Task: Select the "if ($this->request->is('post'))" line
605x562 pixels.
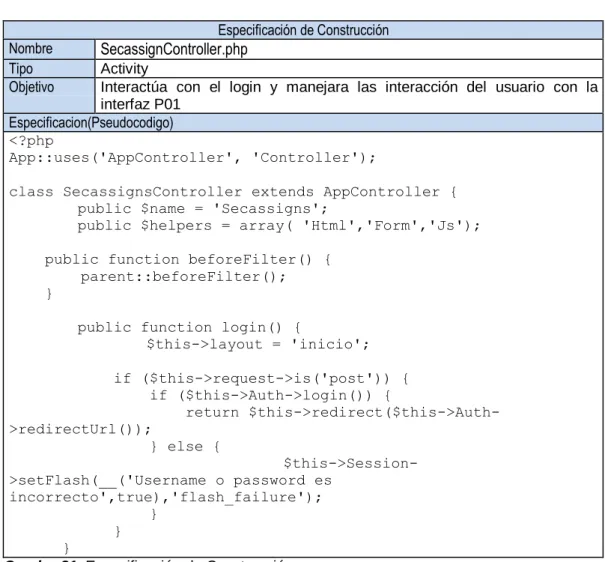Action: click(261, 378)
